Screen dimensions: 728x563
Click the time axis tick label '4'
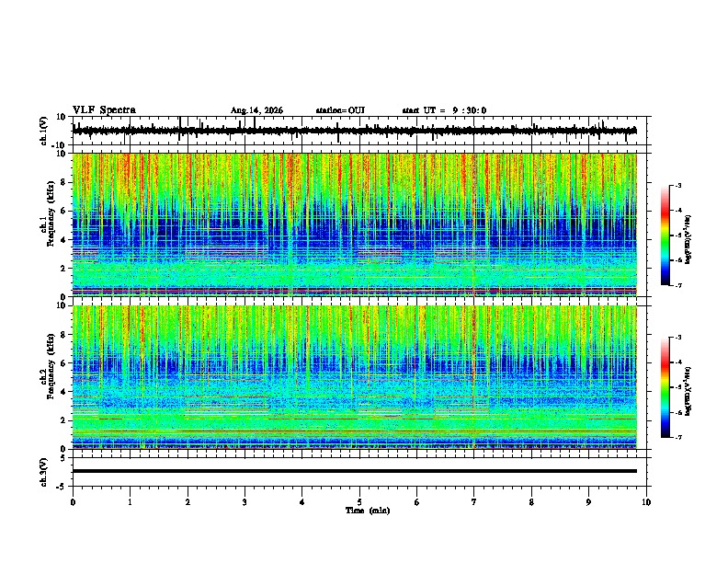pos(302,502)
